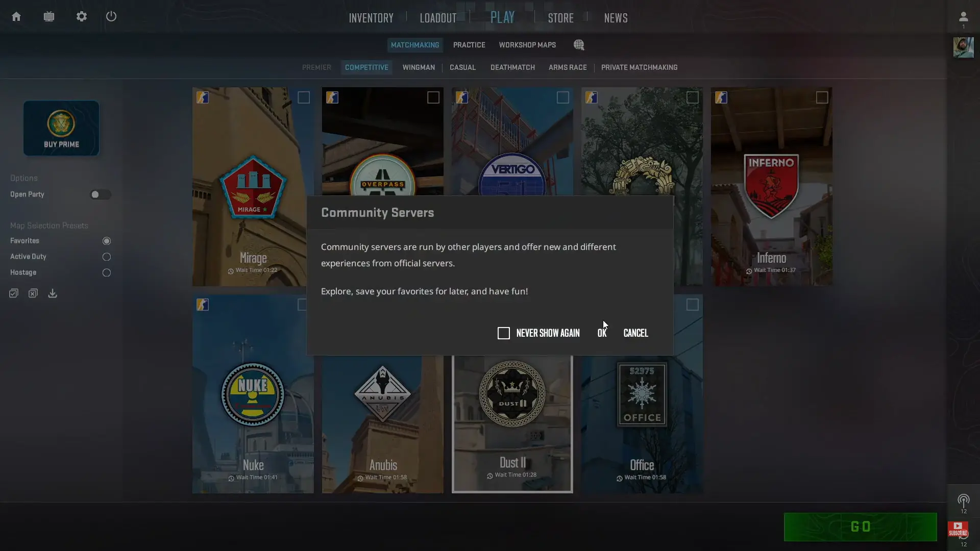The image size is (980, 551).
Task: Select the Matchmaking sub-tab
Action: click(x=415, y=45)
